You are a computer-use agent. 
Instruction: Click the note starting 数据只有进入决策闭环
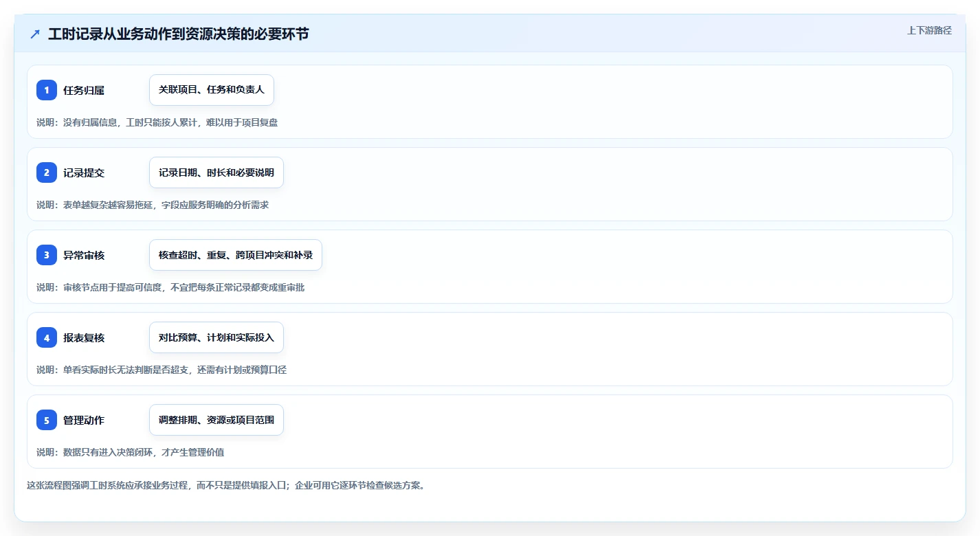130,452
